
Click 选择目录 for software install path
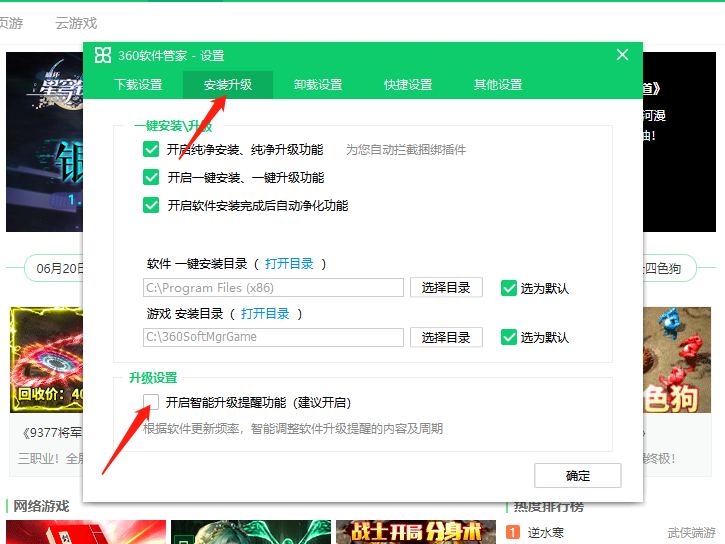click(446, 287)
